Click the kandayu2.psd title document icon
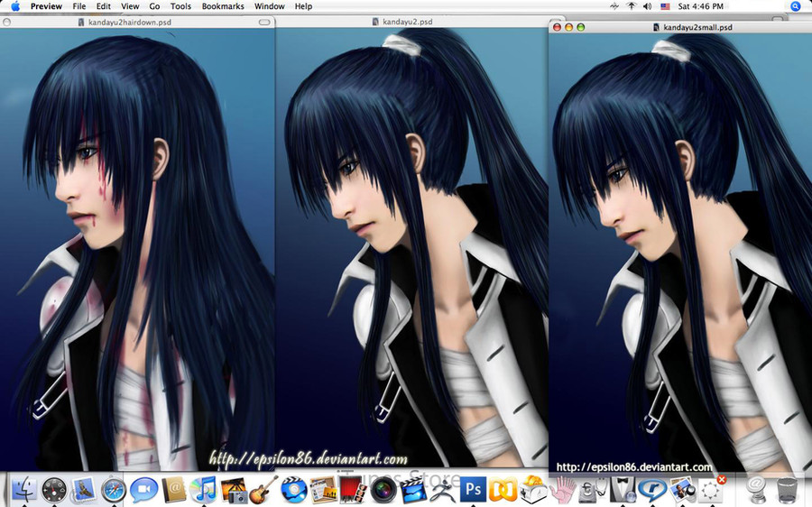 point(375,22)
